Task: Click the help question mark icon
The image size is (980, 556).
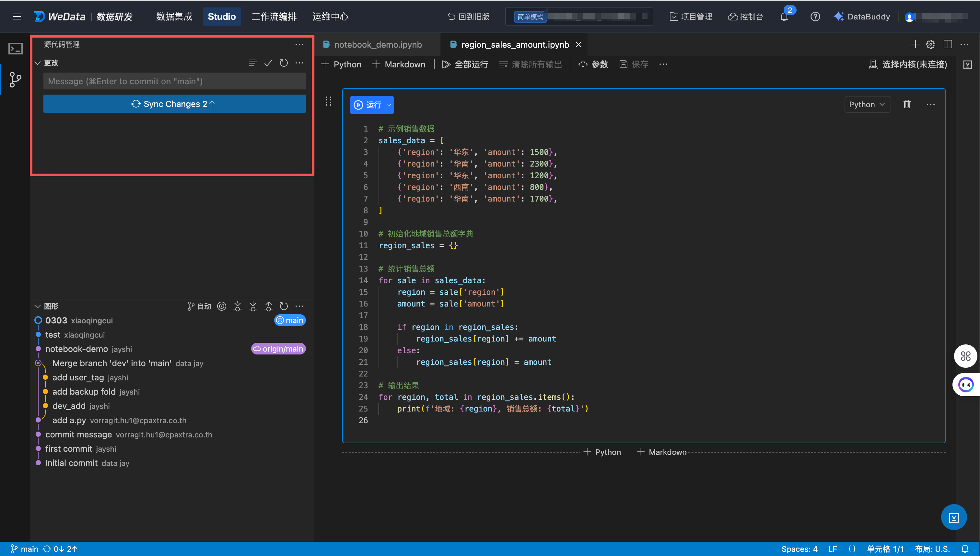Action: [x=815, y=17]
